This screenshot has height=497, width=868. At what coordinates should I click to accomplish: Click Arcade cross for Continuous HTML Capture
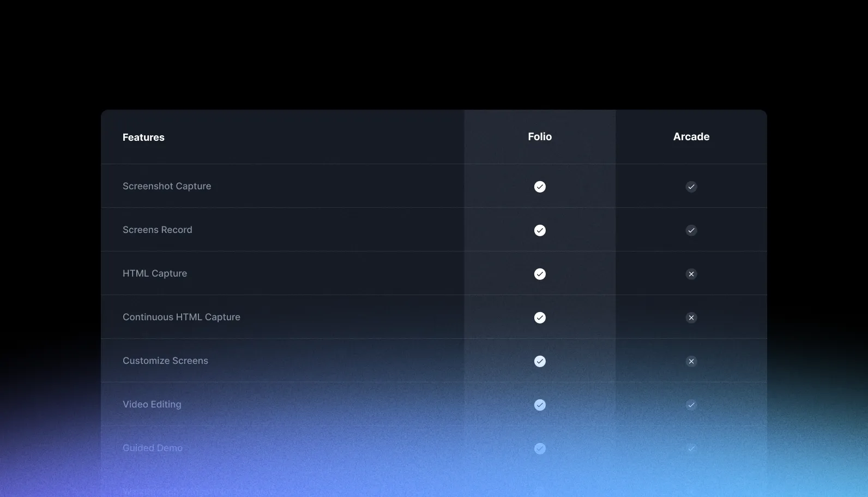(x=691, y=318)
